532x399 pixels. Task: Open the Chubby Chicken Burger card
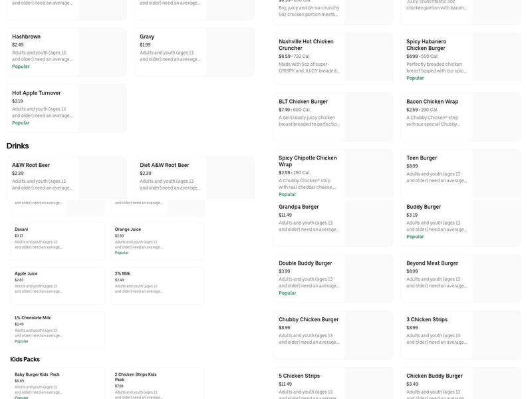(333, 335)
